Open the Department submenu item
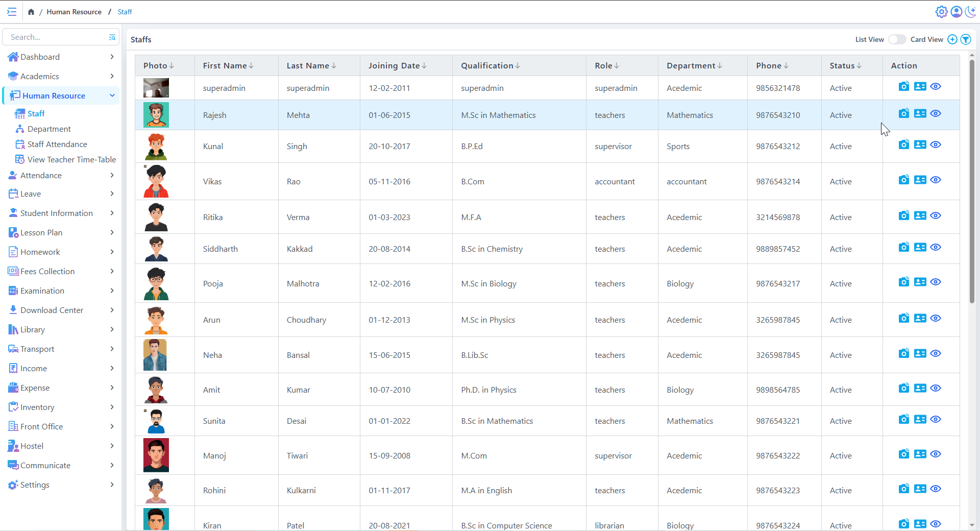 pos(49,129)
